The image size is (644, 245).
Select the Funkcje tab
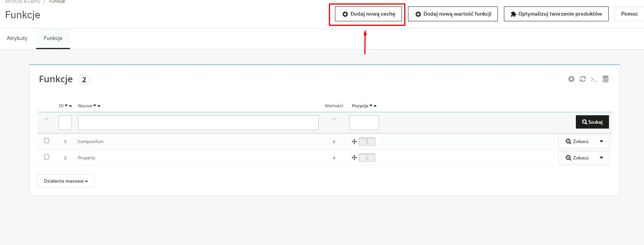pos(53,38)
